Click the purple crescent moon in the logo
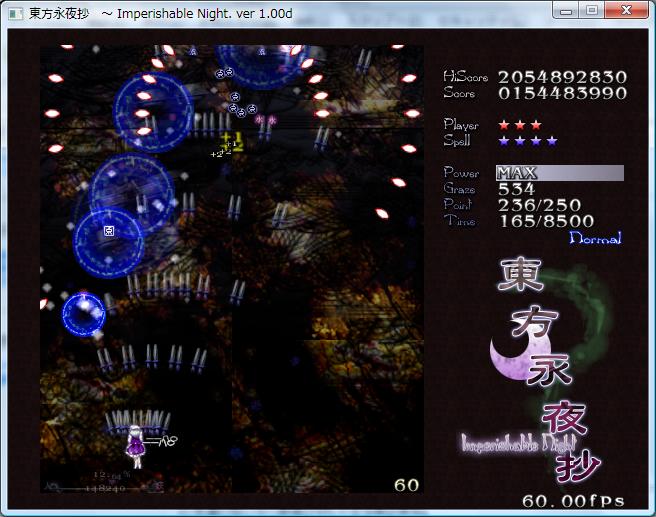The image size is (656, 517). tap(521, 353)
